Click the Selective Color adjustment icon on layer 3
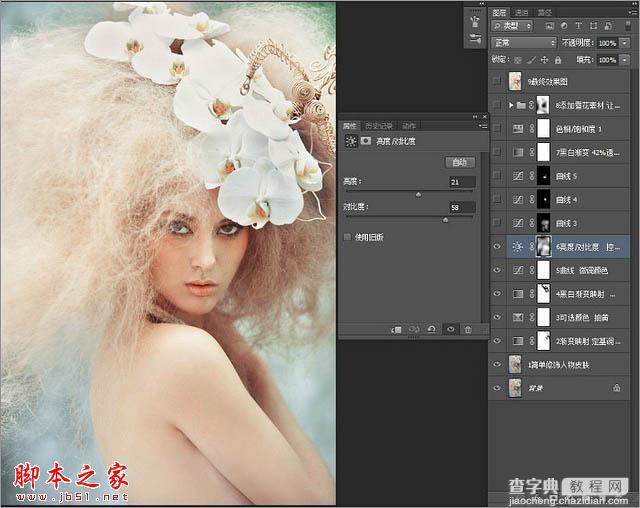 518,317
